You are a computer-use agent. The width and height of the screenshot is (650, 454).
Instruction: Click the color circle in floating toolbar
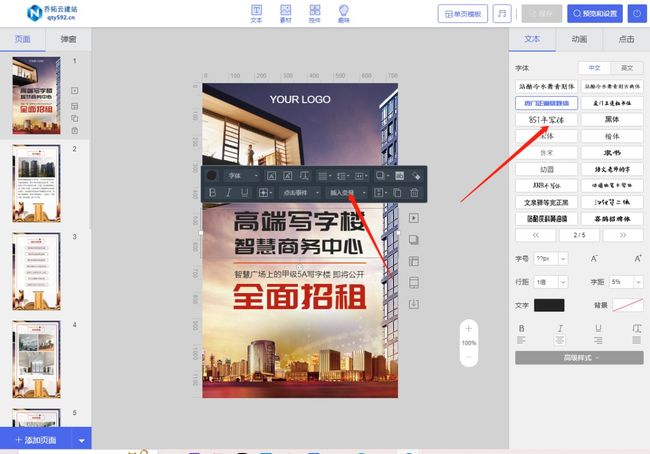point(212,175)
